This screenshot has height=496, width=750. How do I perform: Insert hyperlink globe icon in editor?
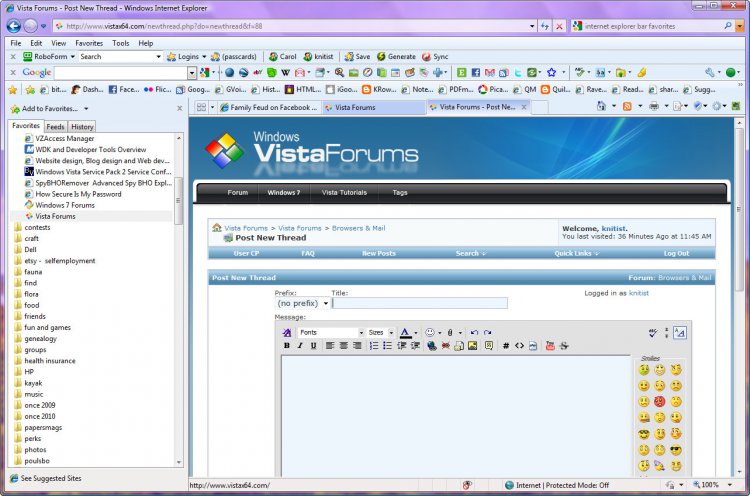pos(432,346)
